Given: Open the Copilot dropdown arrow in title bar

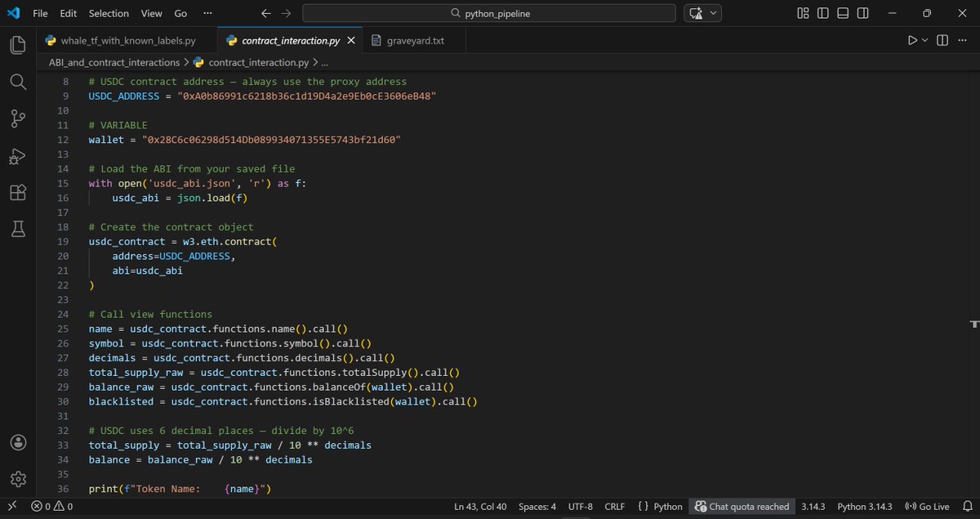Looking at the screenshot, I should pyautogui.click(x=715, y=13).
